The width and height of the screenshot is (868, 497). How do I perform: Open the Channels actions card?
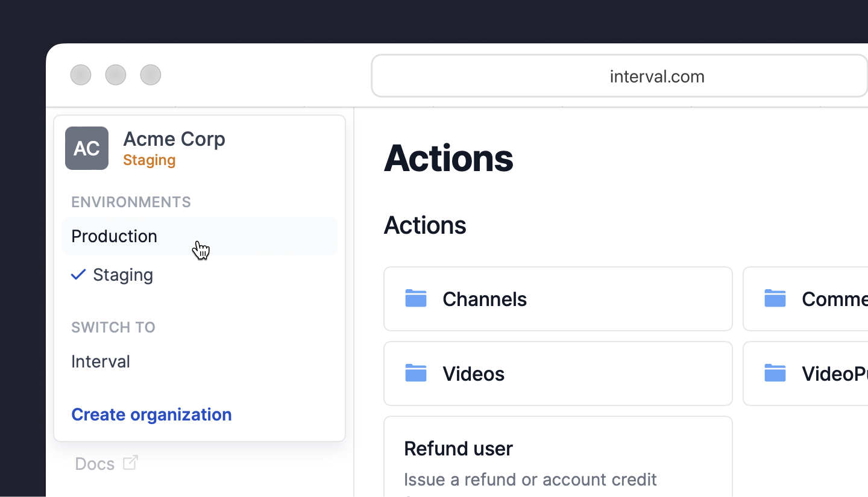point(558,298)
